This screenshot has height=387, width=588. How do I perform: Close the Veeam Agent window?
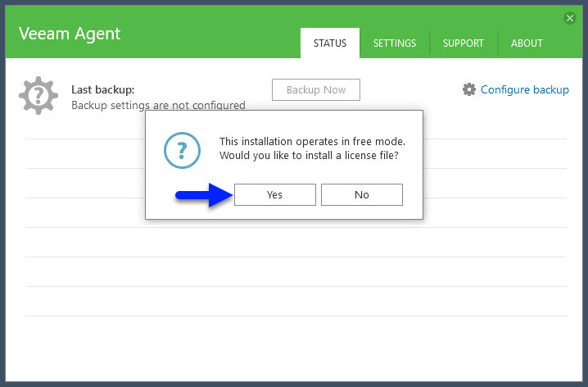click(x=570, y=18)
